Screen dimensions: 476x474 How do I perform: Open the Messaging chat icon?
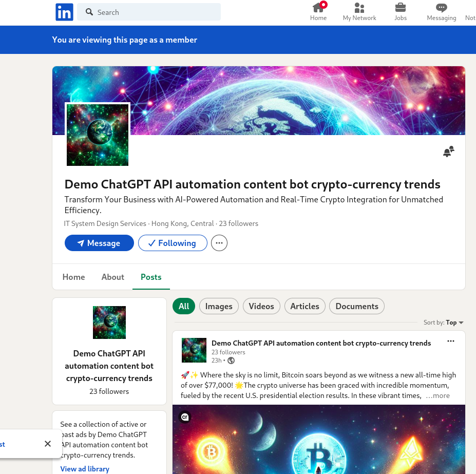[441, 8]
